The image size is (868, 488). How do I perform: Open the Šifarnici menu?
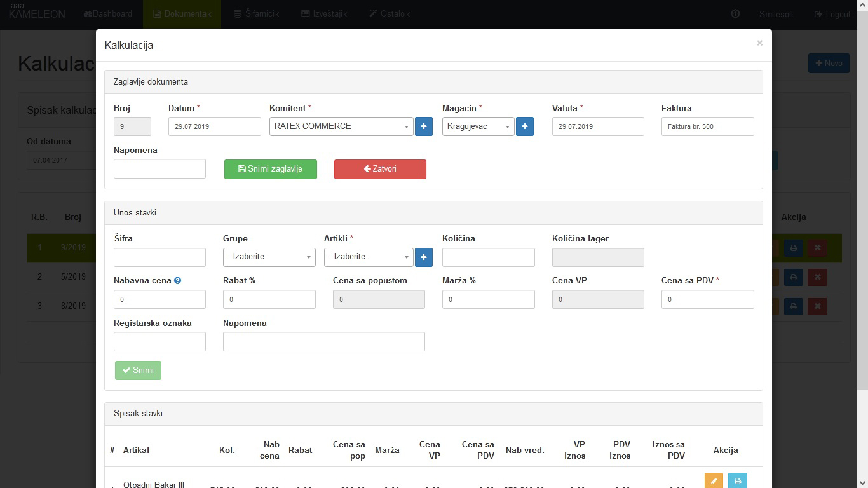click(x=256, y=14)
